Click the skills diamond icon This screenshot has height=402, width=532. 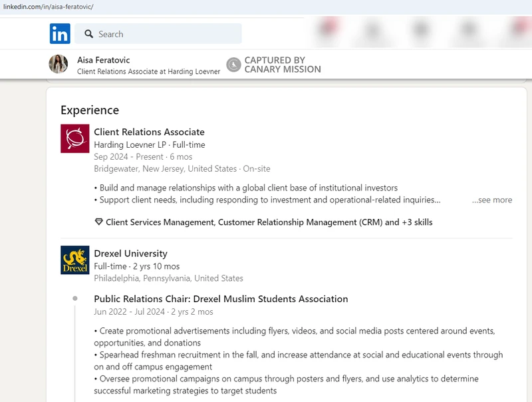98,222
